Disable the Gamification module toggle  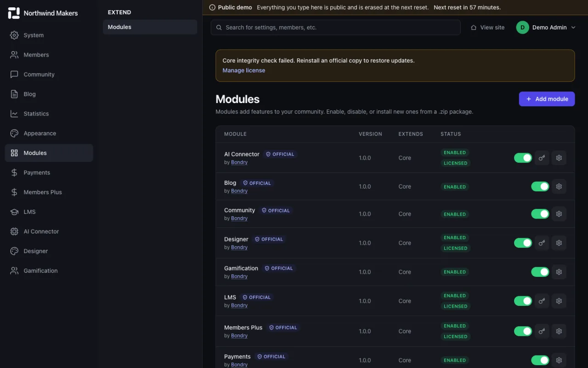tap(540, 272)
